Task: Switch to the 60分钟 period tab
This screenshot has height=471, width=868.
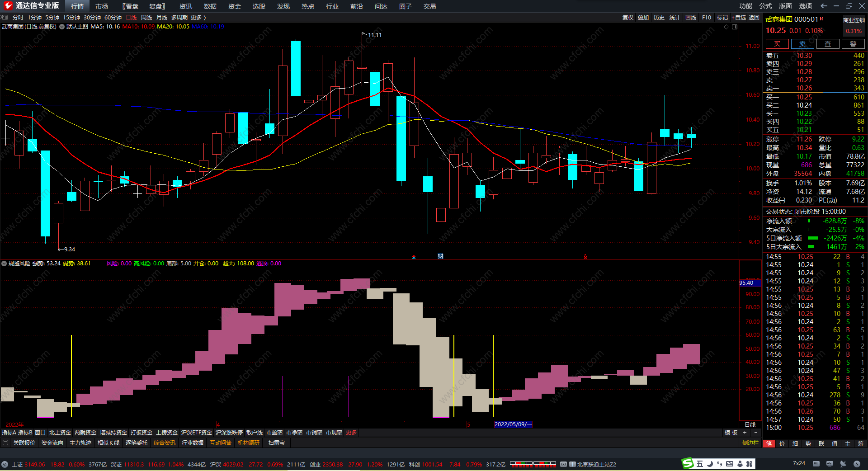Action: point(113,18)
